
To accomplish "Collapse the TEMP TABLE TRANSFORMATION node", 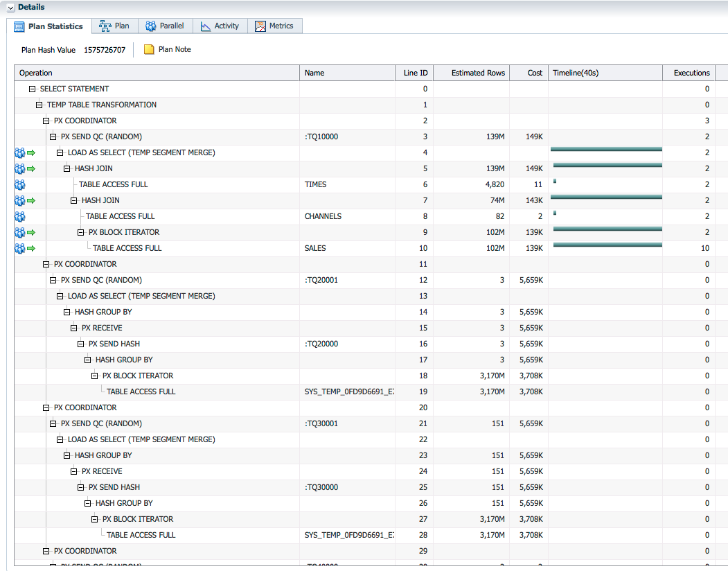I will (x=39, y=105).
